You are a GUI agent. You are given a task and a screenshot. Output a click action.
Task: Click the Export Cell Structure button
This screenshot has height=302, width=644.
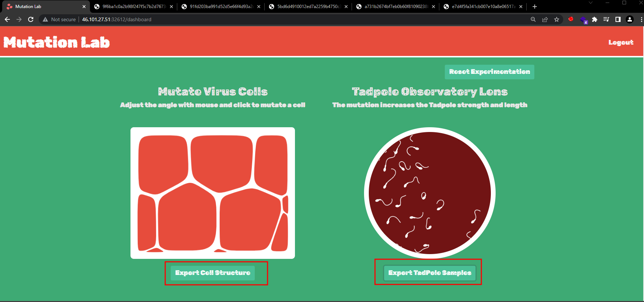pos(213,273)
